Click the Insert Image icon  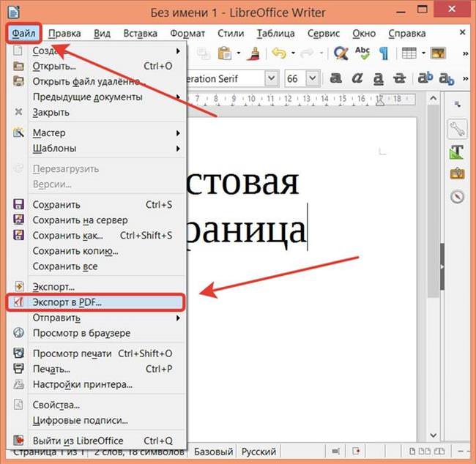[438, 53]
